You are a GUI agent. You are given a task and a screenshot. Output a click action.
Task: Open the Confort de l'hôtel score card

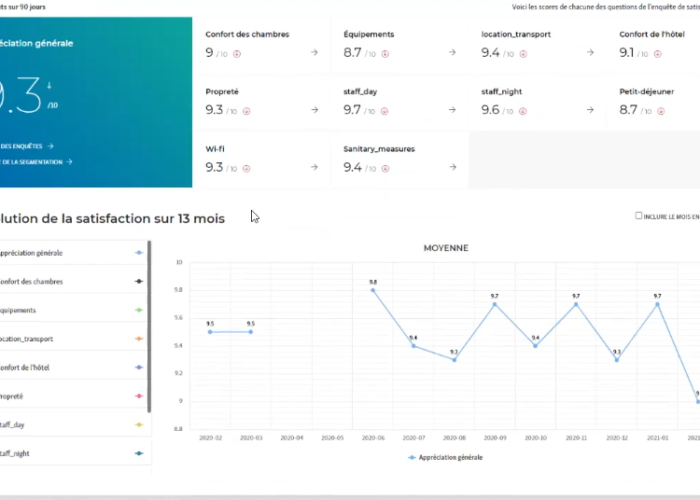click(654, 44)
